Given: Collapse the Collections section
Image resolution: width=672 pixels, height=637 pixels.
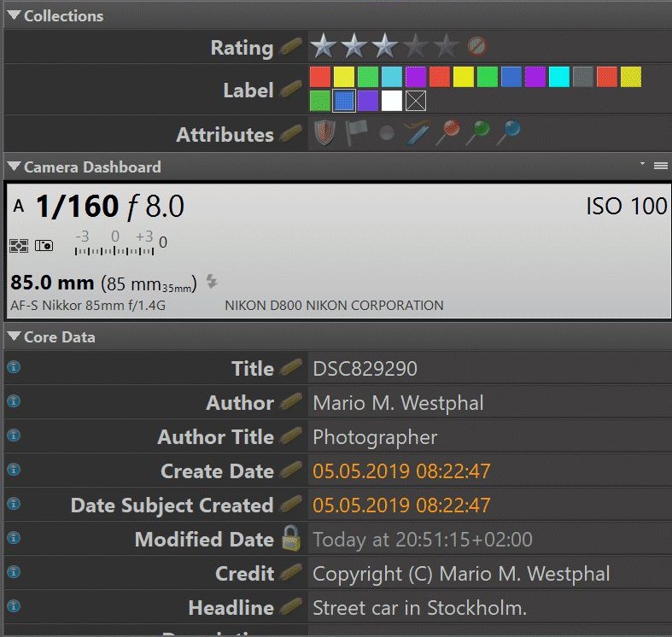Looking at the screenshot, I should click(x=14, y=15).
